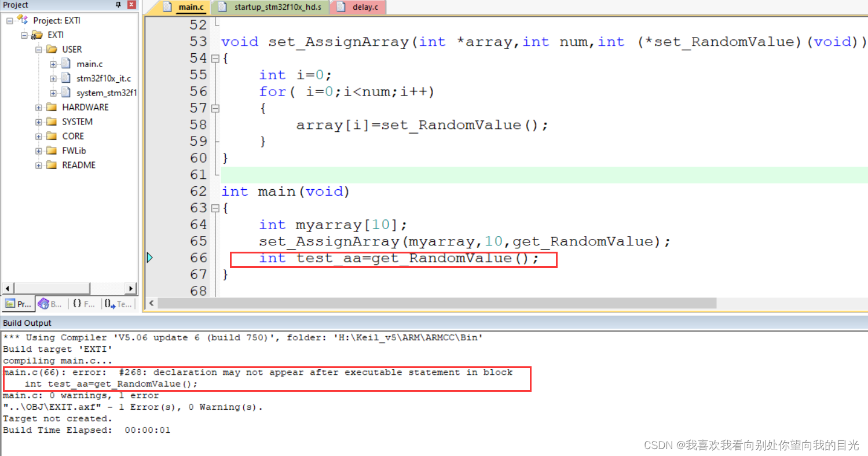Click the left arrow of Project panel scrollbar

8,288
